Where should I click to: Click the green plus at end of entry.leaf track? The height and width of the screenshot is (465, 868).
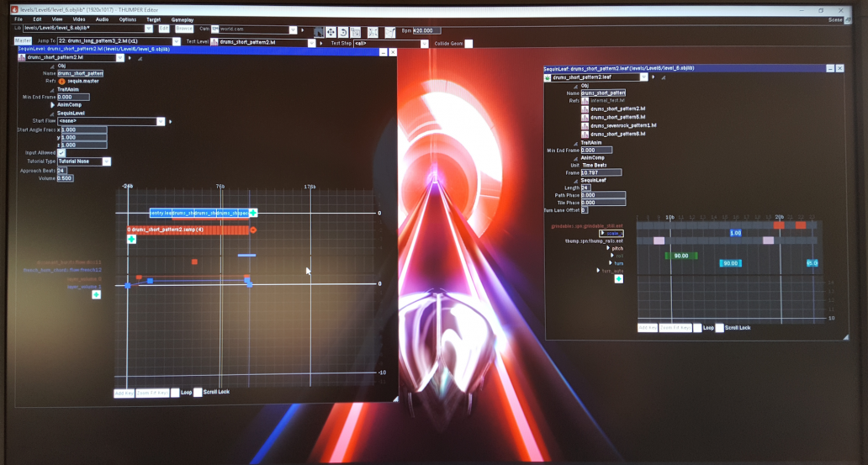tap(253, 213)
